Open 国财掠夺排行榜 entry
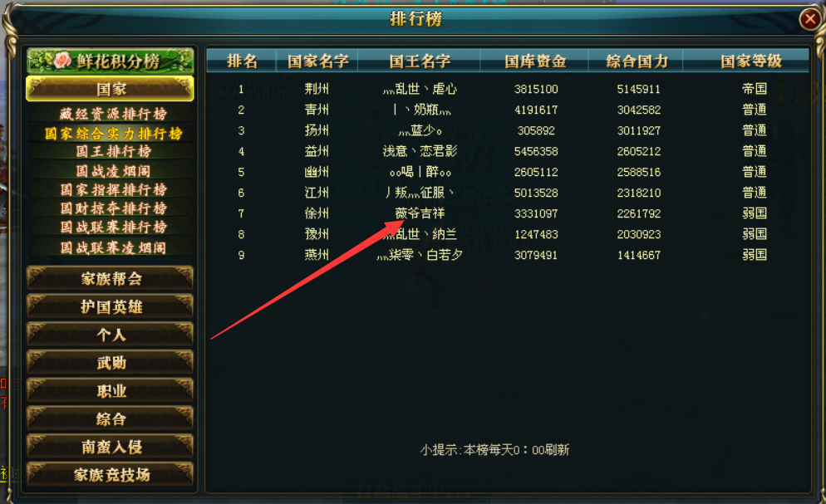826x504 pixels. [113, 208]
